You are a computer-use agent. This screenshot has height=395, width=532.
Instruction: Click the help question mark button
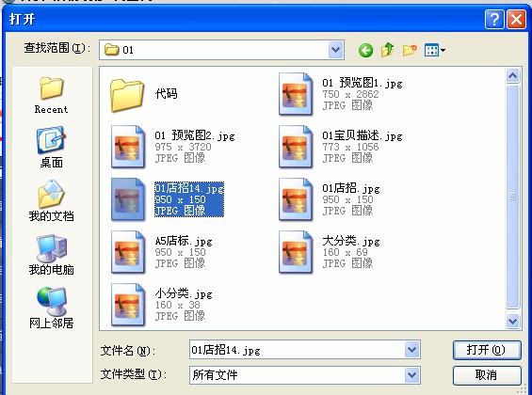(494, 20)
